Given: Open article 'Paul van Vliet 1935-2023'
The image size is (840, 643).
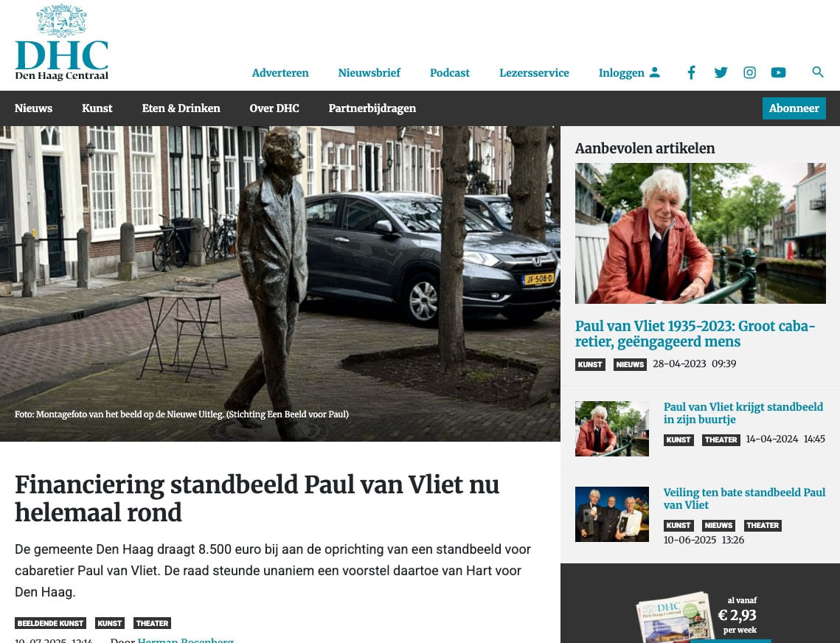Looking at the screenshot, I should pyautogui.click(x=695, y=334).
